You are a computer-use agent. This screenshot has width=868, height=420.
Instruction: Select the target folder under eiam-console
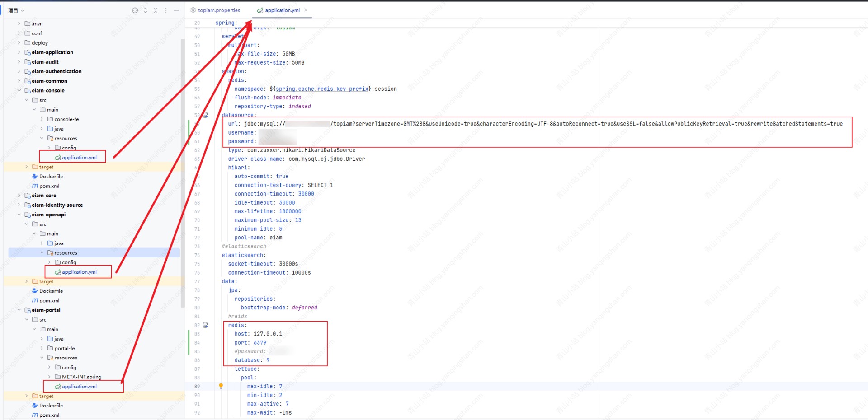46,167
